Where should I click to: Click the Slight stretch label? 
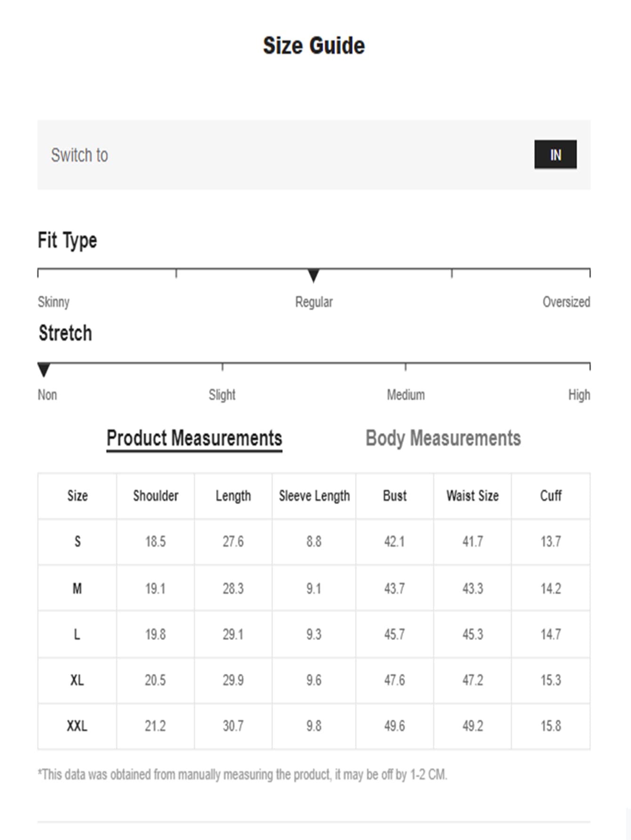coord(222,395)
